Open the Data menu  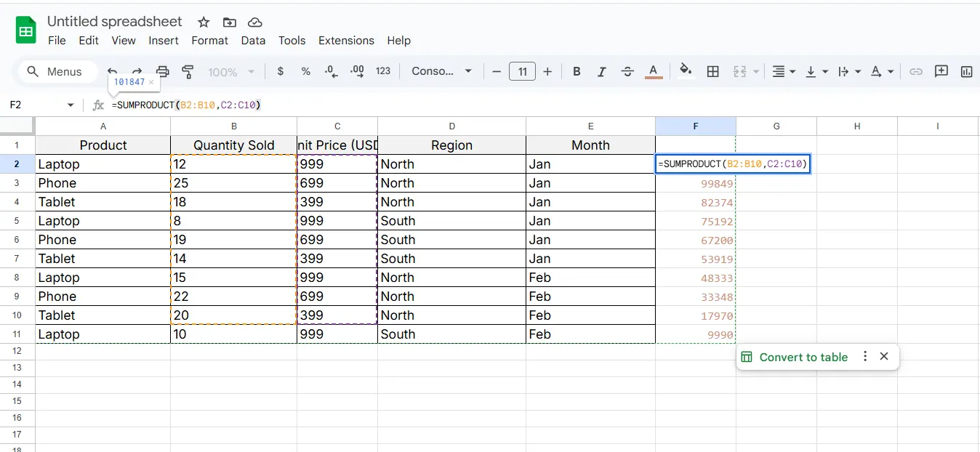pos(253,41)
